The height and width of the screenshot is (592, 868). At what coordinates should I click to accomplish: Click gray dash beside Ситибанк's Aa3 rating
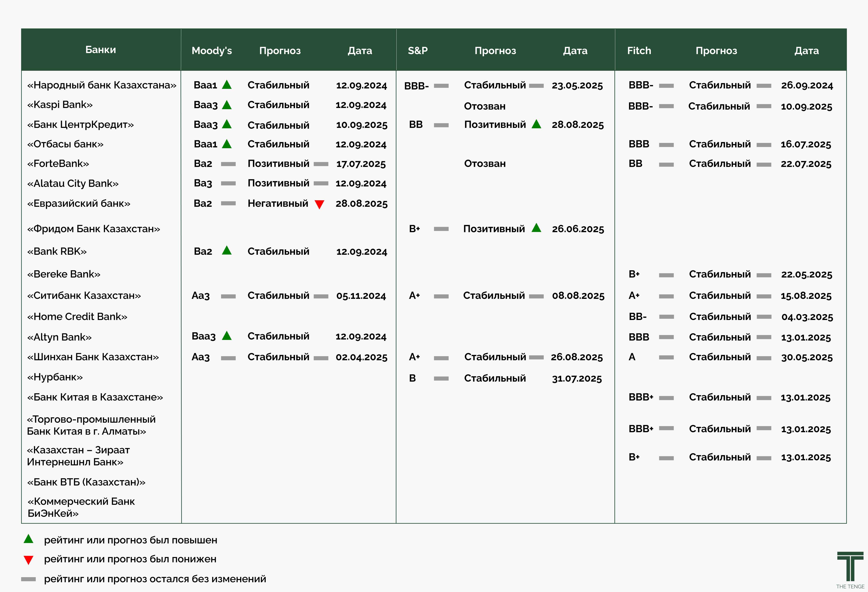coord(228,296)
